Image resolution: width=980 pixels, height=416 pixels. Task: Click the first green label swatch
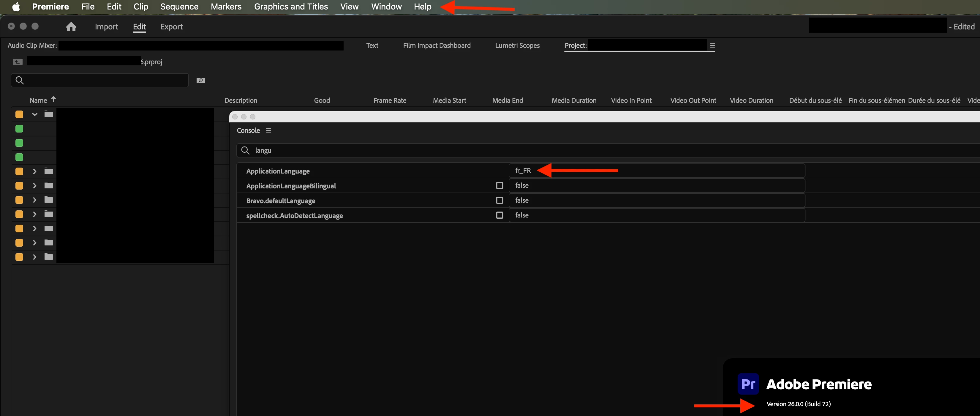[x=19, y=129]
